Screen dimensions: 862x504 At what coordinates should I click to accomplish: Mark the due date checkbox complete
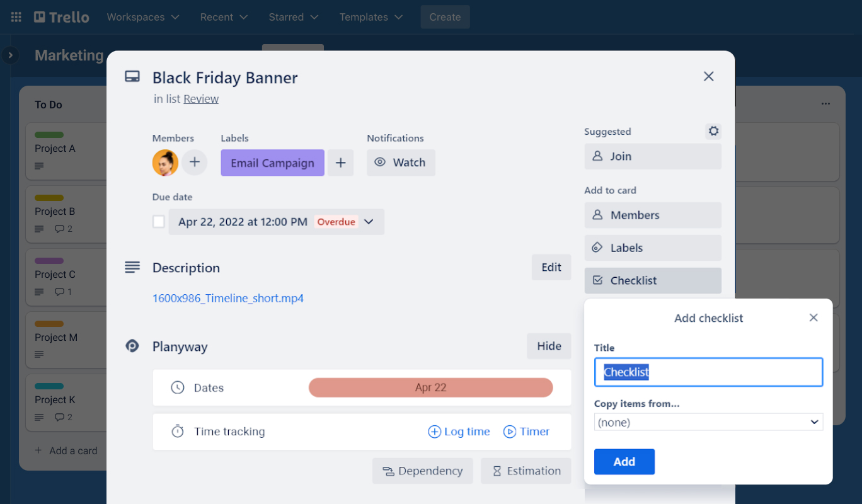click(159, 222)
